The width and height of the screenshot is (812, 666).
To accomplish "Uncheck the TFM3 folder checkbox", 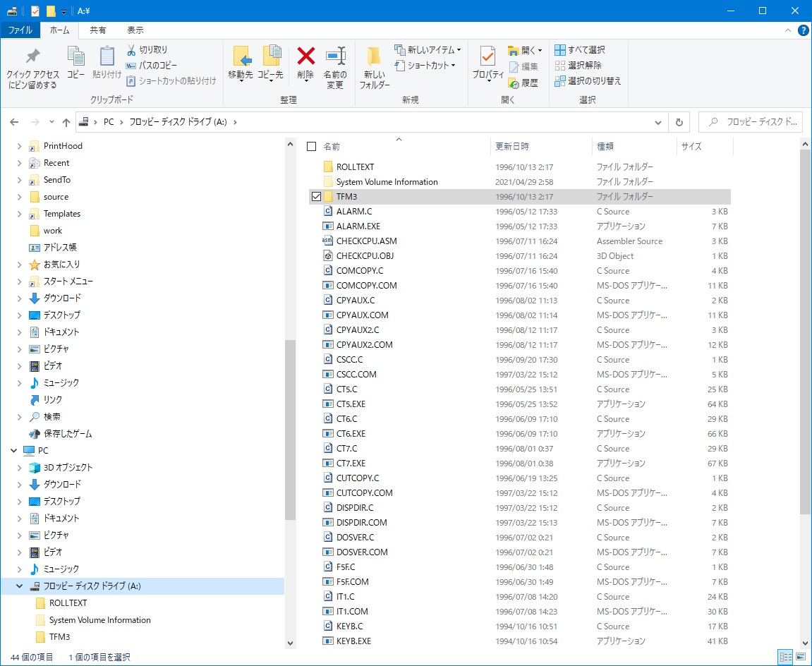I will click(x=316, y=197).
